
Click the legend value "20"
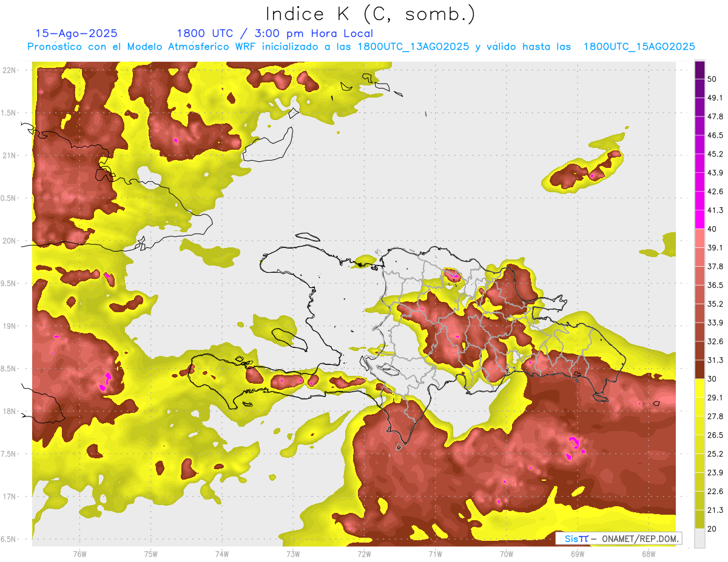click(x=712, y=529)
